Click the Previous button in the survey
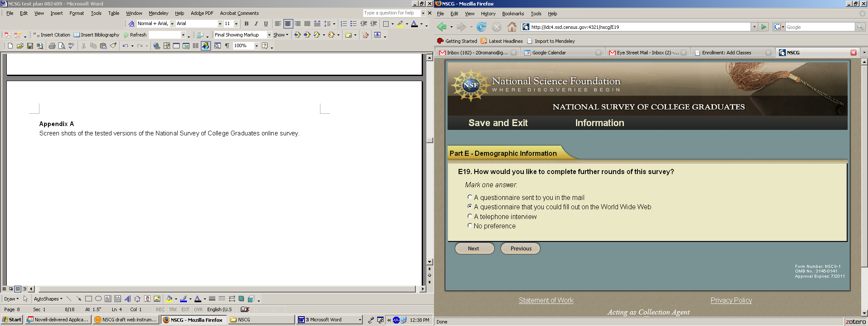This screenshot has width=868, height=326. (x=520, y=249)
